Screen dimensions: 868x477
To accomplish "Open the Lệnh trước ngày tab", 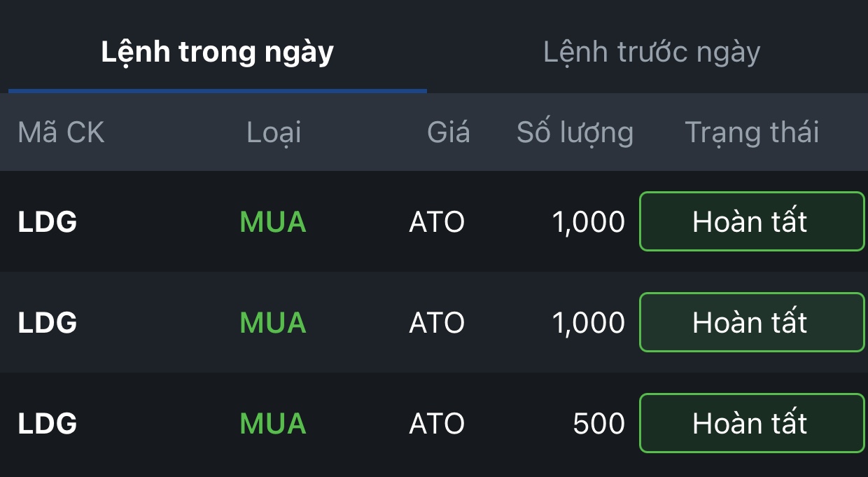I will pos(651,53).
